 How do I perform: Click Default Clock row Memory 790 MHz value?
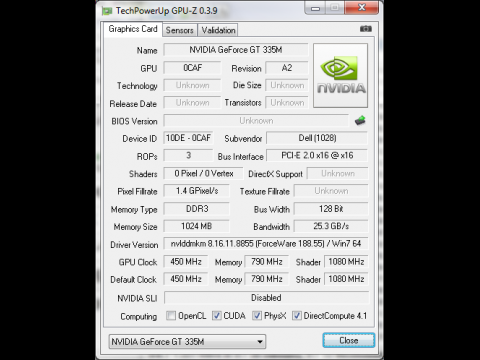[x=267, y=279]
